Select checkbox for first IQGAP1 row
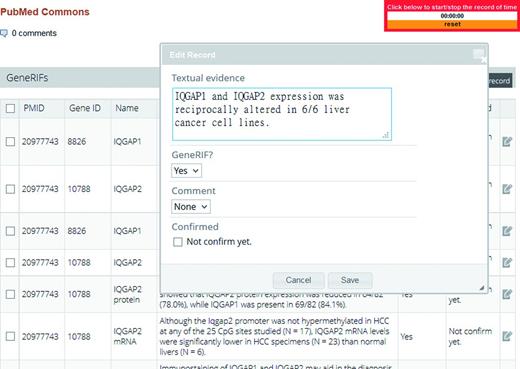520x369 pixels. tap(10, 142)
